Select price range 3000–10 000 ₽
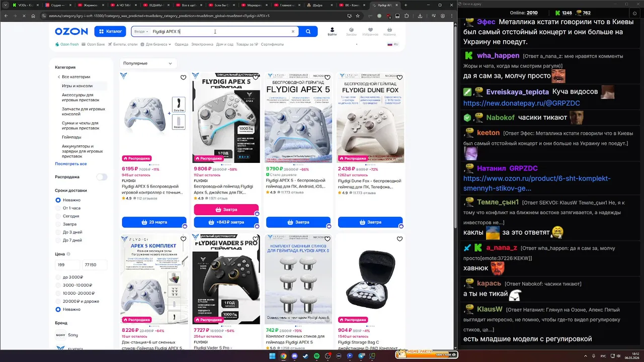 click(73, 285)
